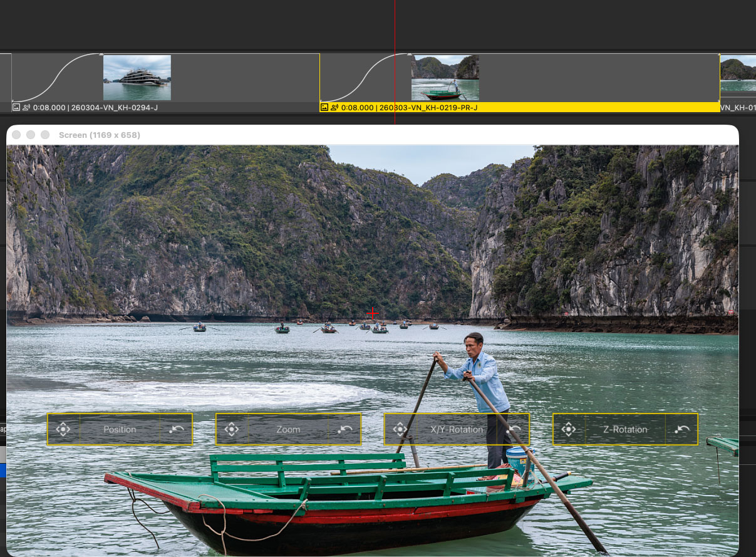Click the zoom traffic-light button of Screen window
The width and height of the screenshot is (756, 557).
pos(45,135)
